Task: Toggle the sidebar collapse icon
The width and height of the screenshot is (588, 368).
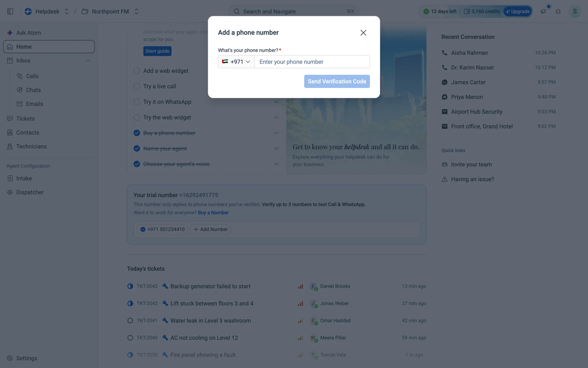Action: click(x=10, y=11)
